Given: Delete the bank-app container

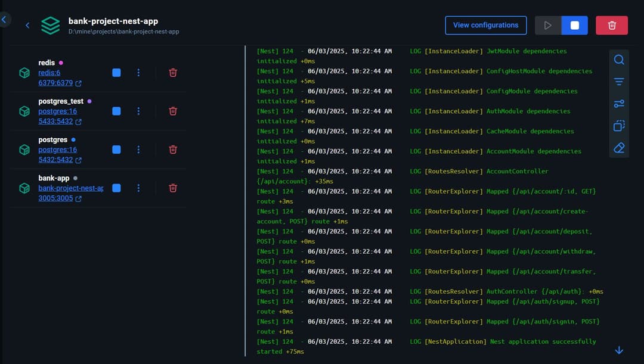Looking at the screenshot, I should tap(173, 188).
